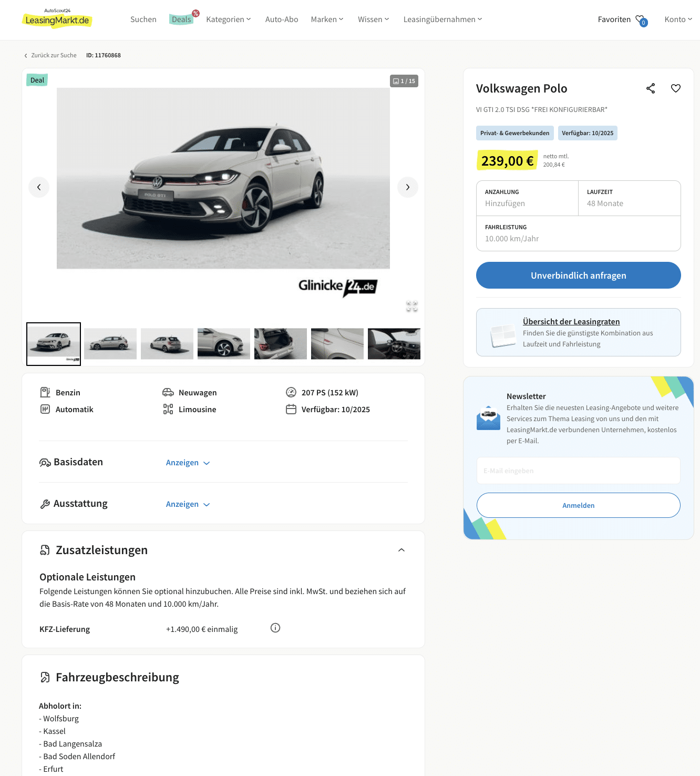Click the 1 / 15 image counter badge

pos(404,81)
